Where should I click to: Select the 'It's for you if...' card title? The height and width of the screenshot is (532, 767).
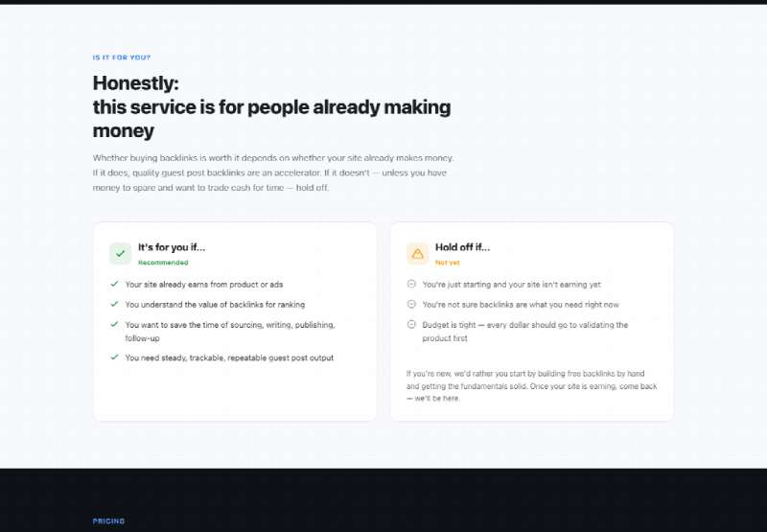point(172,247)
